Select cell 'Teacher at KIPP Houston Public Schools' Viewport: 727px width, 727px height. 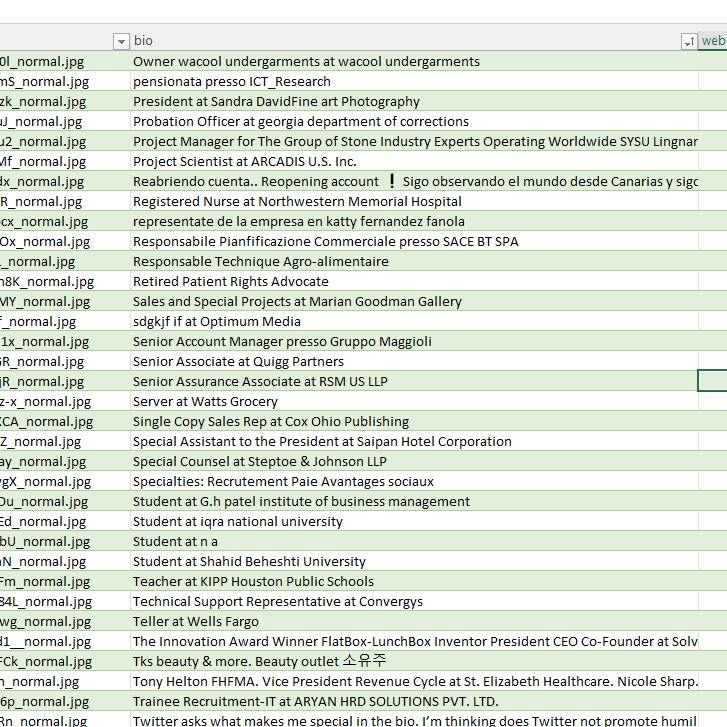414,581
